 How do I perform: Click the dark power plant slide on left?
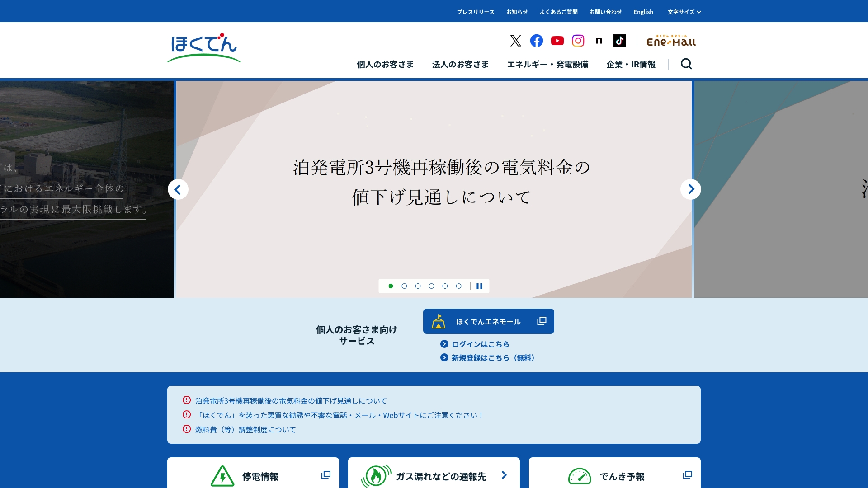pos(87,189)
